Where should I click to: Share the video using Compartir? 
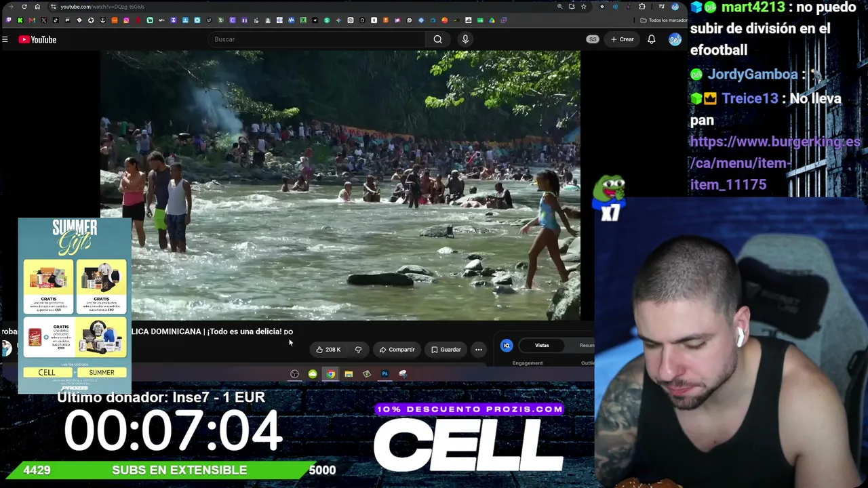[397, 350]
